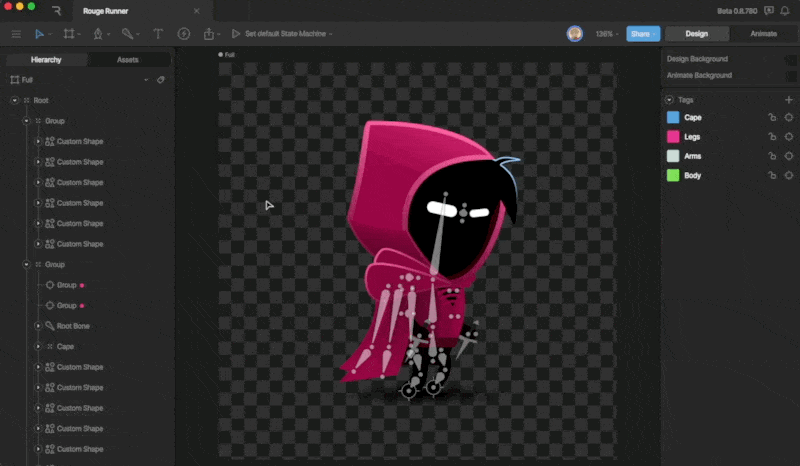
Task: Switch to the Assets tab
Action: 128,60
